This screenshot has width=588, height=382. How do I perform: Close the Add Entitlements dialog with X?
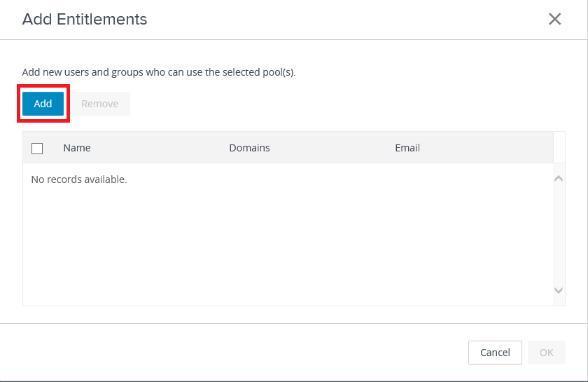[x=554, y=19]
